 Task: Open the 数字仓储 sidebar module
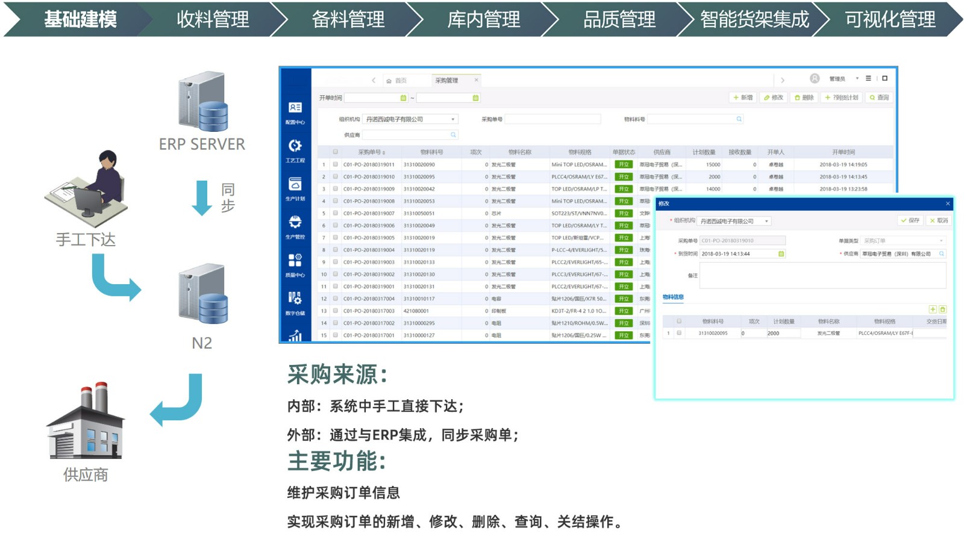pyautogui.click(x=295, y=302)
